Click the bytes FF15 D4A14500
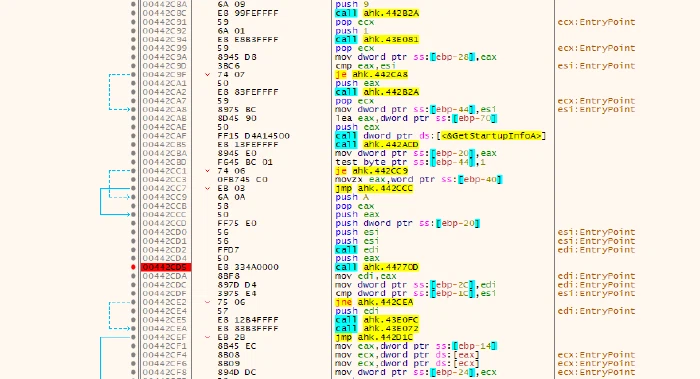Screen dimensions: 700x379 pos(254,136)
